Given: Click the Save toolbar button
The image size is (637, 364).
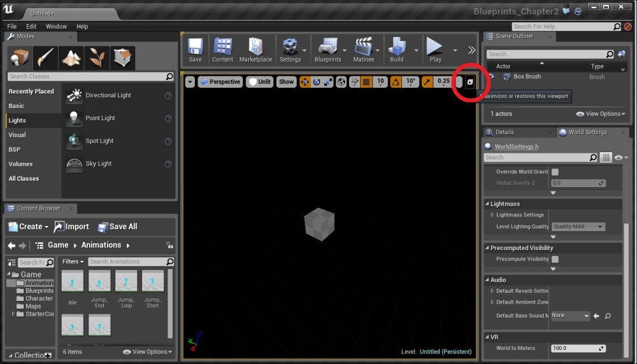Looking at the screenshot, I should 195,50.
